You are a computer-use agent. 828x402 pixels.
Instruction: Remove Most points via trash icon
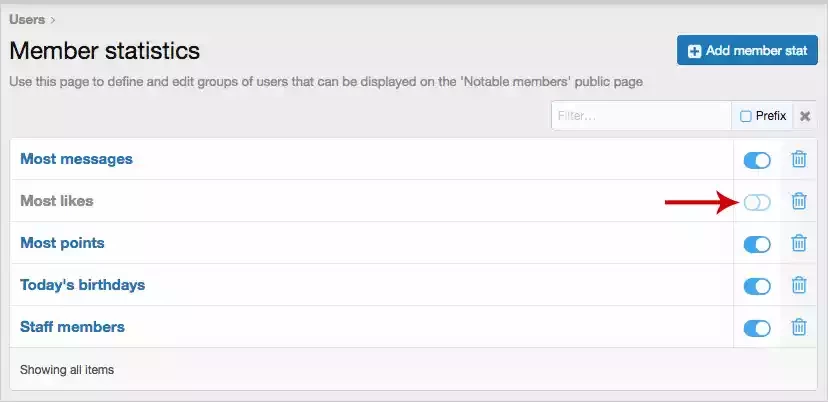(x=799, y=243)
